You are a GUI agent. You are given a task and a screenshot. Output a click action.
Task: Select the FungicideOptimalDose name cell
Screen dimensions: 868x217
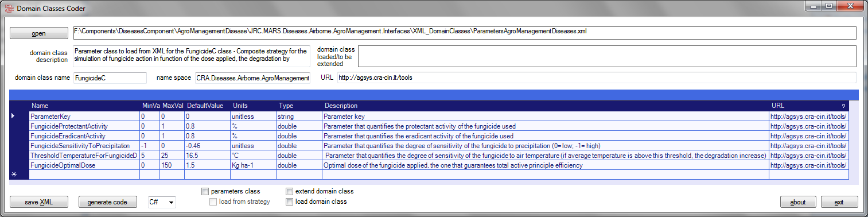click(84, 165)
